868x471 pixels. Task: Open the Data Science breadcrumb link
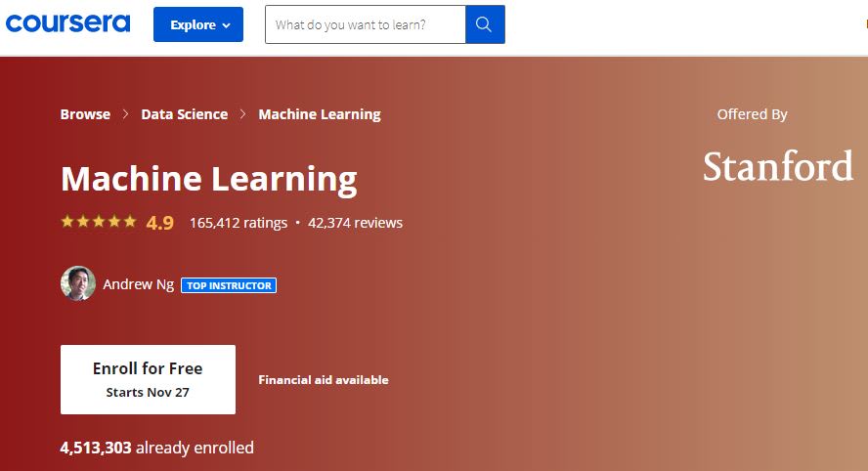coord(185,114)
